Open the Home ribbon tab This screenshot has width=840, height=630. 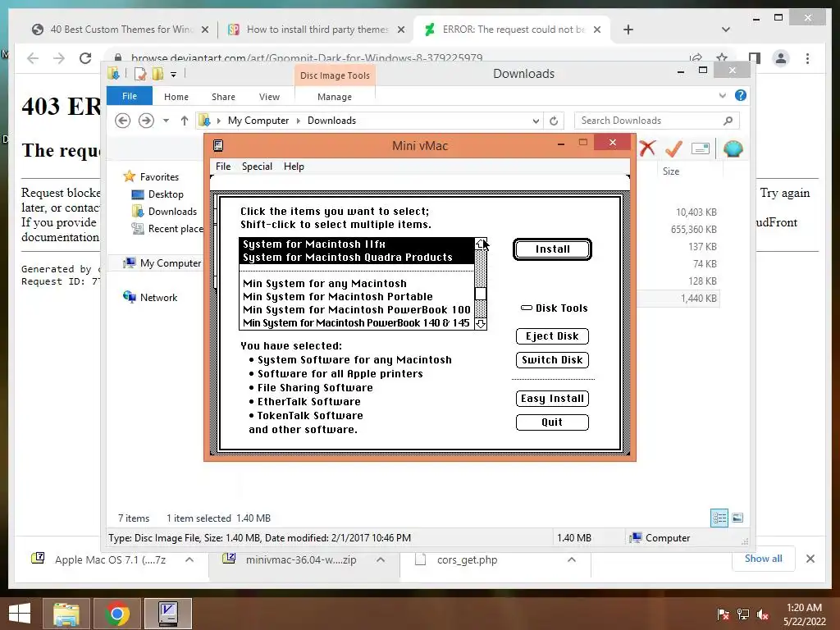176,97
